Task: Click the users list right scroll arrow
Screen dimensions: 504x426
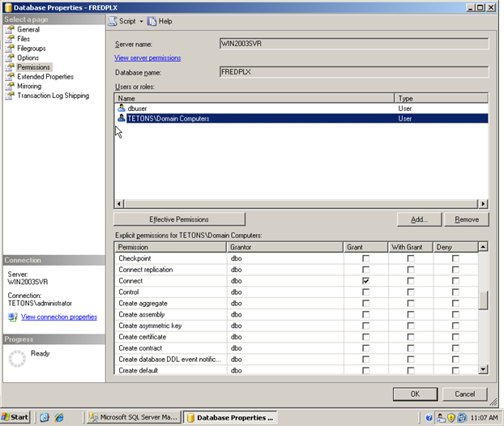Action: (x=483, y=203)
